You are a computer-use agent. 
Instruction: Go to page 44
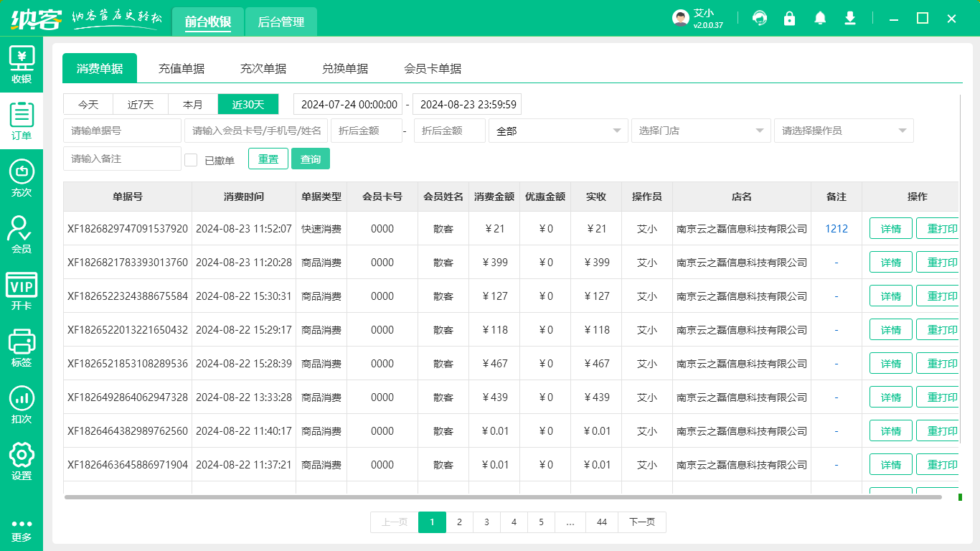[602, 522]
